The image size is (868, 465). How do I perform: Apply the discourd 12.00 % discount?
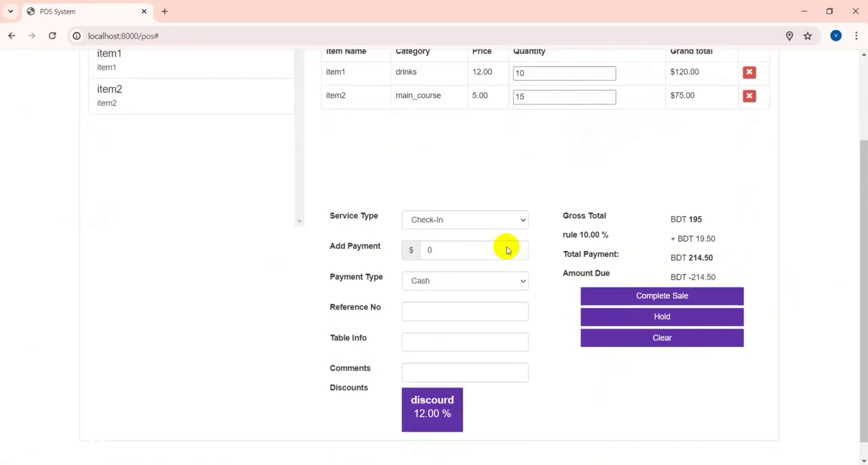[x=432, y=409]
